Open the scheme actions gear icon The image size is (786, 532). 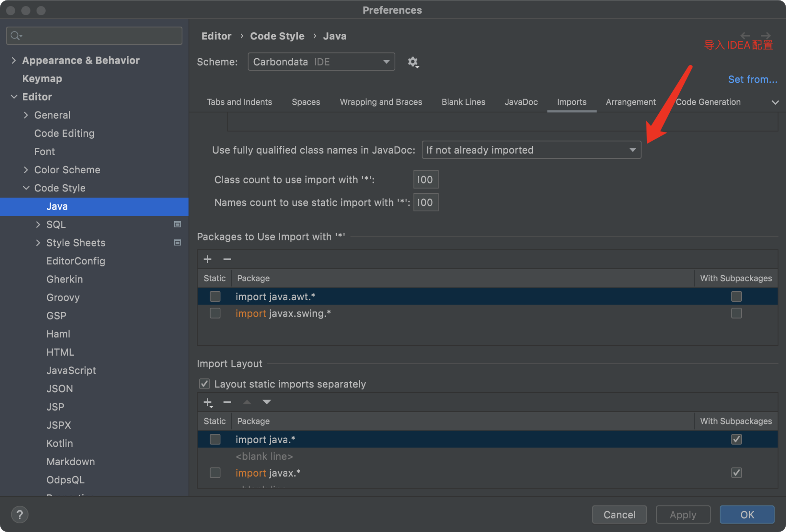(x=413, y=62)
